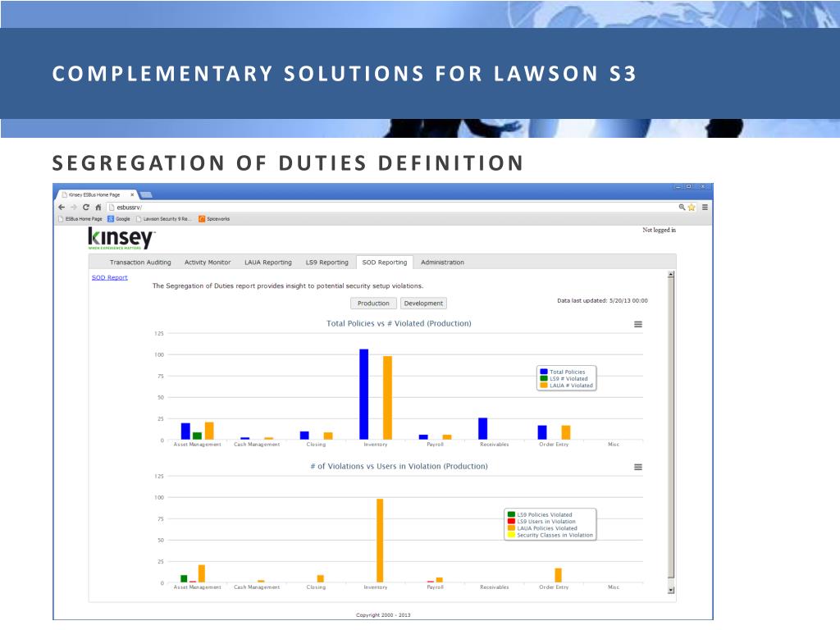The image size is (840, 630).
Task: Click the Cash Management label in top chart
Action: click(257, 445)
